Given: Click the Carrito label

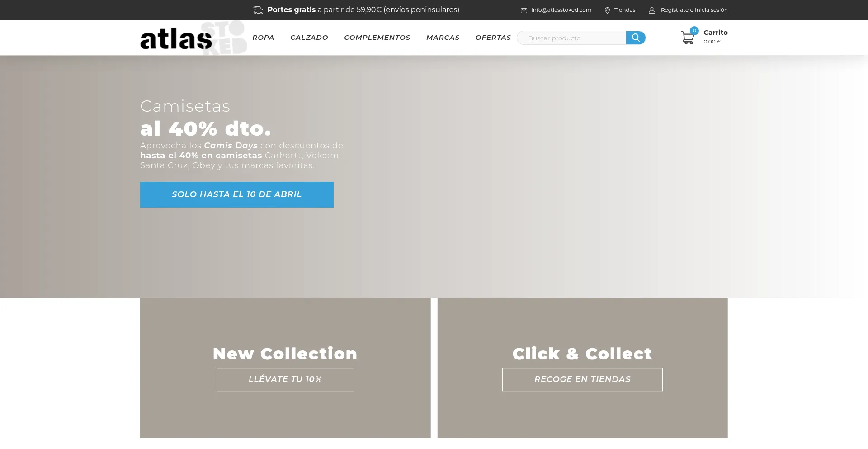Looking at the screenshot, I should tap(716, 33).
